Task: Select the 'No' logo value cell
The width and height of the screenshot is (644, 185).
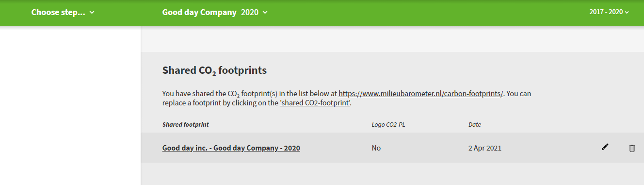Action: (376, 148)
